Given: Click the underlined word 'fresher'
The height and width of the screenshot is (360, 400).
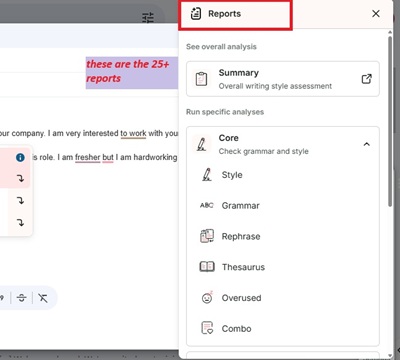Looking at the screenshot, I should coord(88,157).
